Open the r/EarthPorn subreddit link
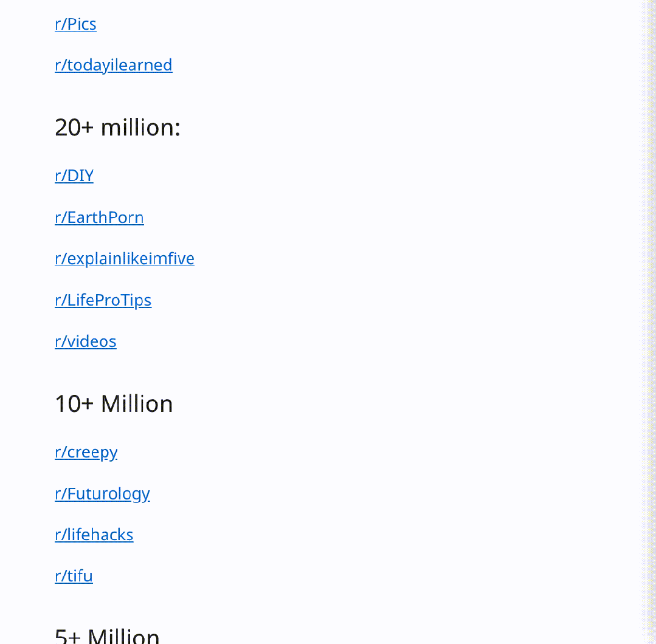Viewport: 656px width, 644px height. 99,218
